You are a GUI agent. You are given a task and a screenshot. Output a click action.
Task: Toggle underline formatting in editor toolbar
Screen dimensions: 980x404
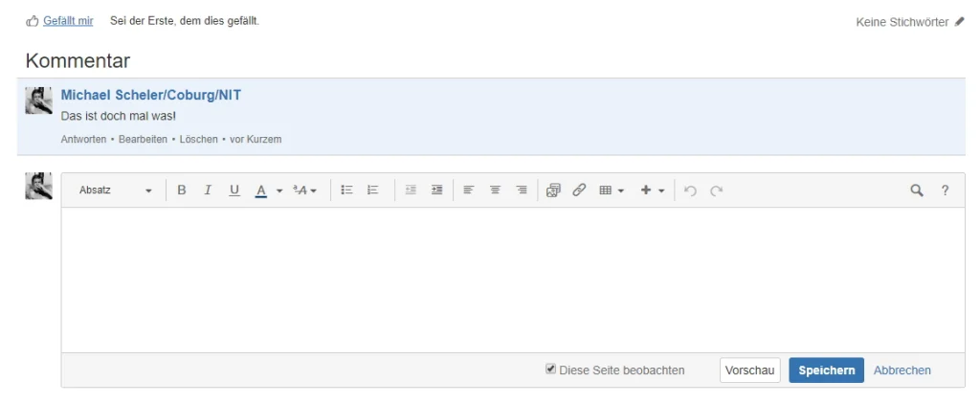click(x=234, y=191)
